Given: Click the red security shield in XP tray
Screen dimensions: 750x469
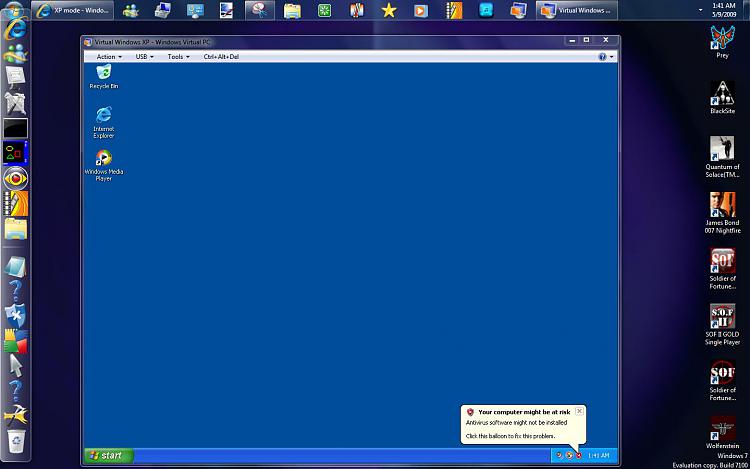Looking at the screenshot, I should (579, 456).
